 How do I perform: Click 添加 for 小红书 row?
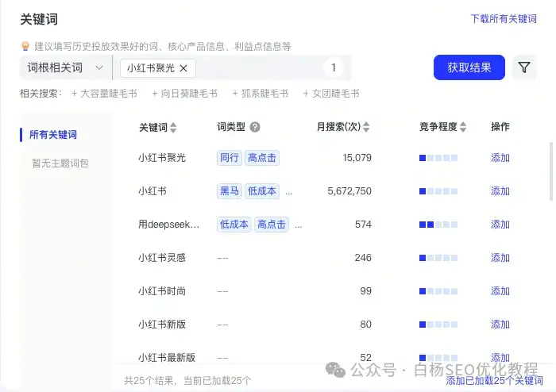click(x=500, y=191)
